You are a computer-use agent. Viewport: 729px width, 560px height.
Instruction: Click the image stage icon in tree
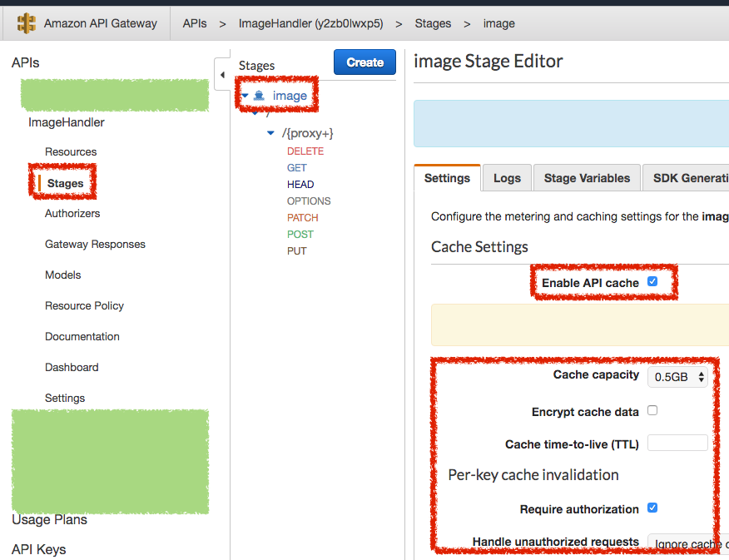click(x=260, y=97)
